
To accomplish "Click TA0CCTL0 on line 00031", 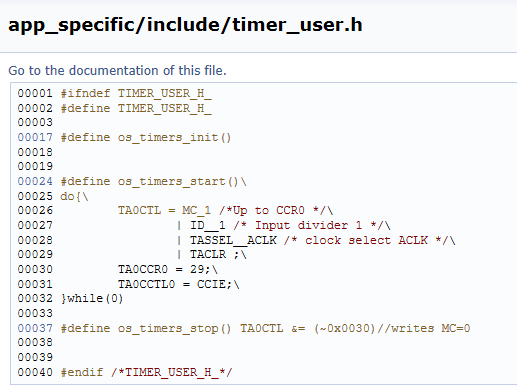I will coord(146,284).
